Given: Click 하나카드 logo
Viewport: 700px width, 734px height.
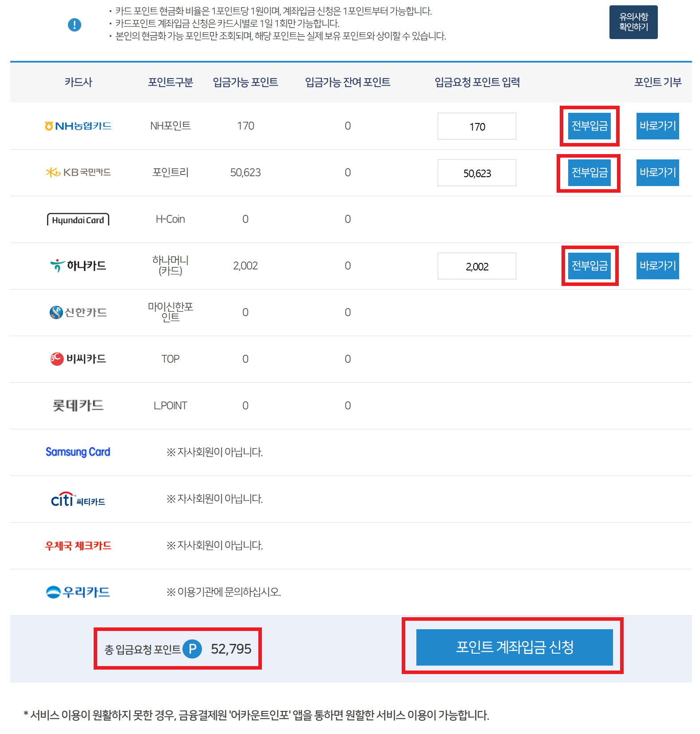Looking at the screenshot, I should click(78, 266).
